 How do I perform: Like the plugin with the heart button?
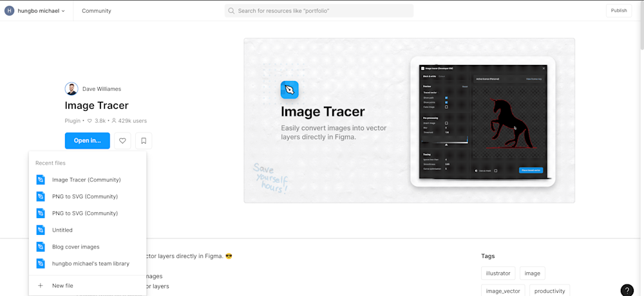click(122, 140)
